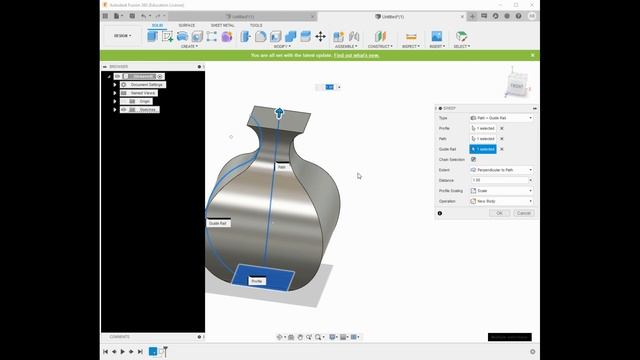Select the Insert image icon
The width and height of the screenshot is (640, 360).
(x=437, y=36)
